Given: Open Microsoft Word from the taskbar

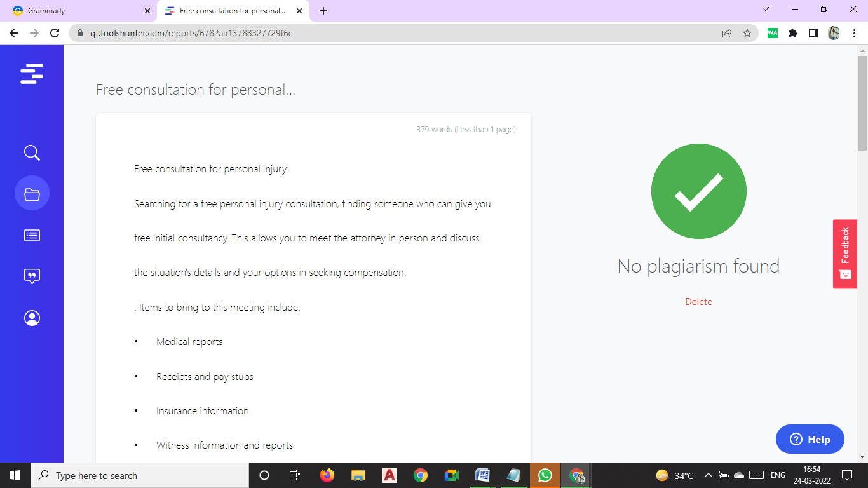Looking at the screenshot, I should (x=482, y=475).
